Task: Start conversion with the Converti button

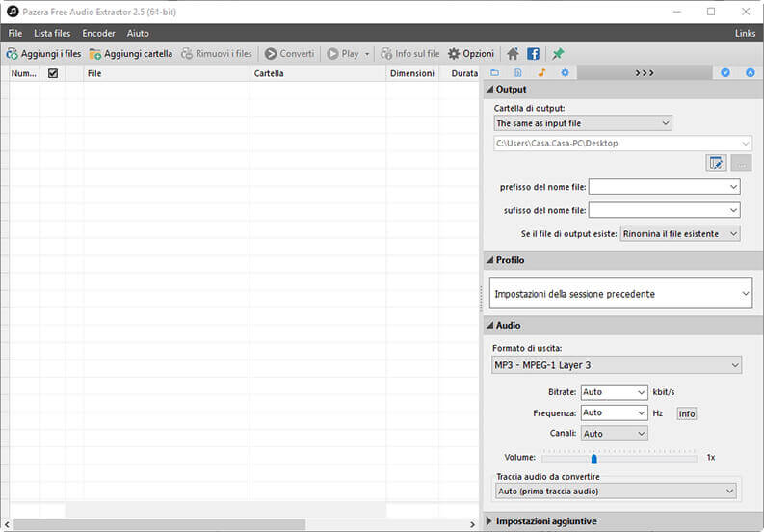Action: (x=289, y=54)
